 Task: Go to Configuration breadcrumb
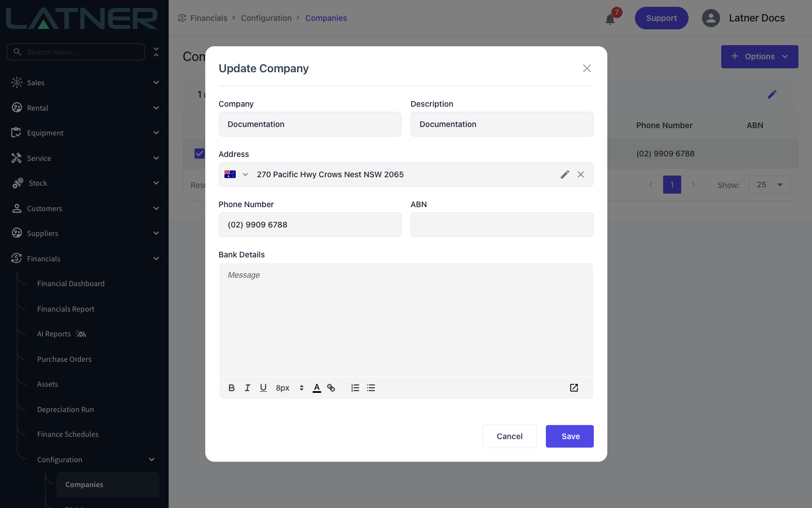[266, 18]
